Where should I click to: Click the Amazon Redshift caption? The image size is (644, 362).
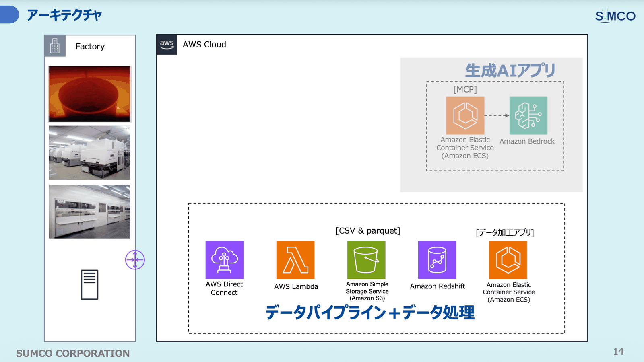pos(438,286)
